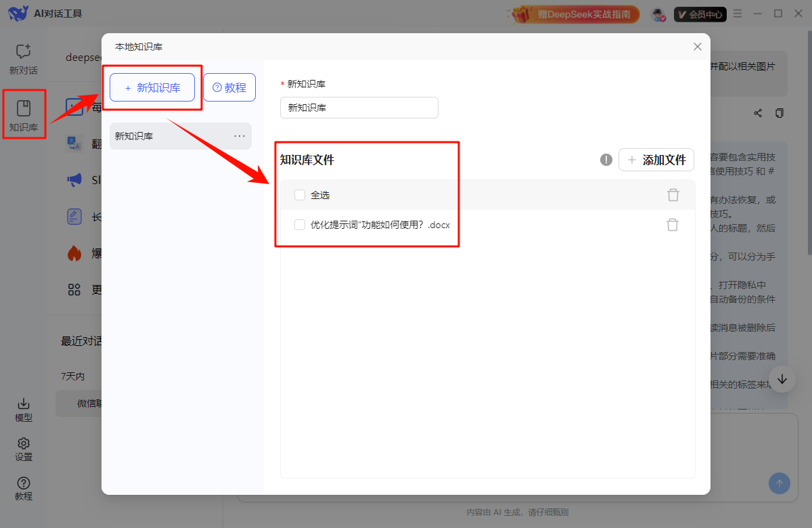
Task: Open the hamburger menu in the title bar
Action: pos(737,13)
